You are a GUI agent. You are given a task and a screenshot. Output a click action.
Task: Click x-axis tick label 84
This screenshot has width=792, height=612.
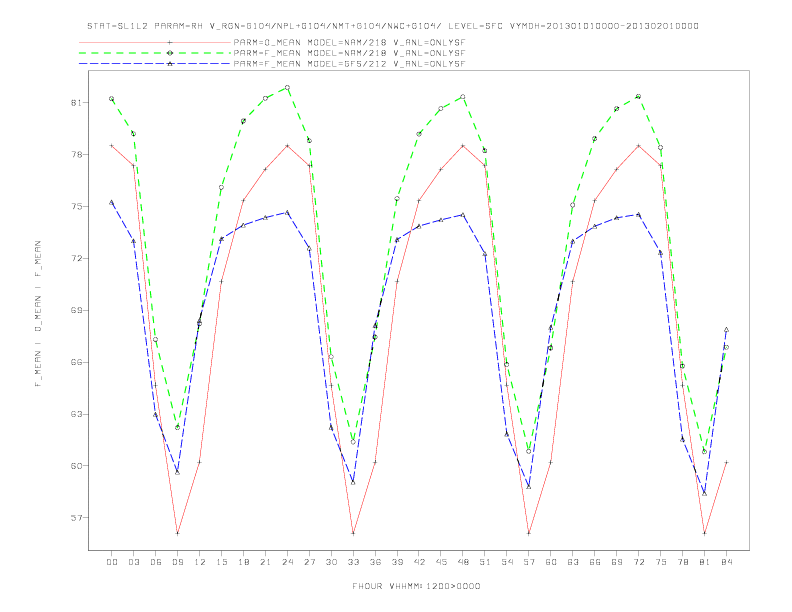(726, 562)
